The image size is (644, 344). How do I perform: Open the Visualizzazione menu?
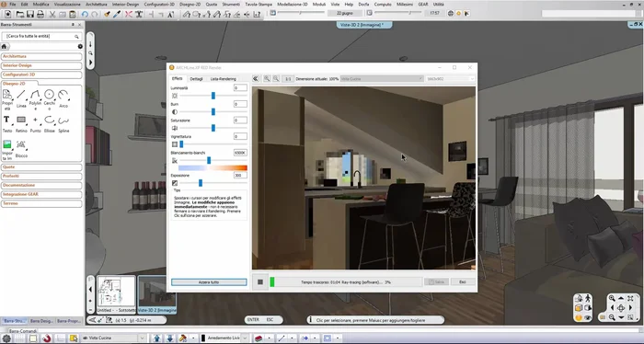tap(67, 4)
